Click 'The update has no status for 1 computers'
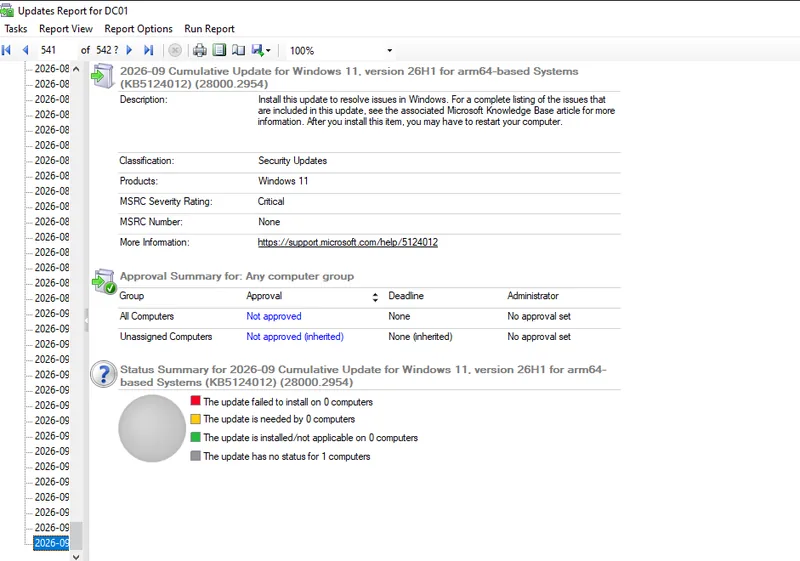The width and height of the screenshot is (800, 561). [287, 456]
